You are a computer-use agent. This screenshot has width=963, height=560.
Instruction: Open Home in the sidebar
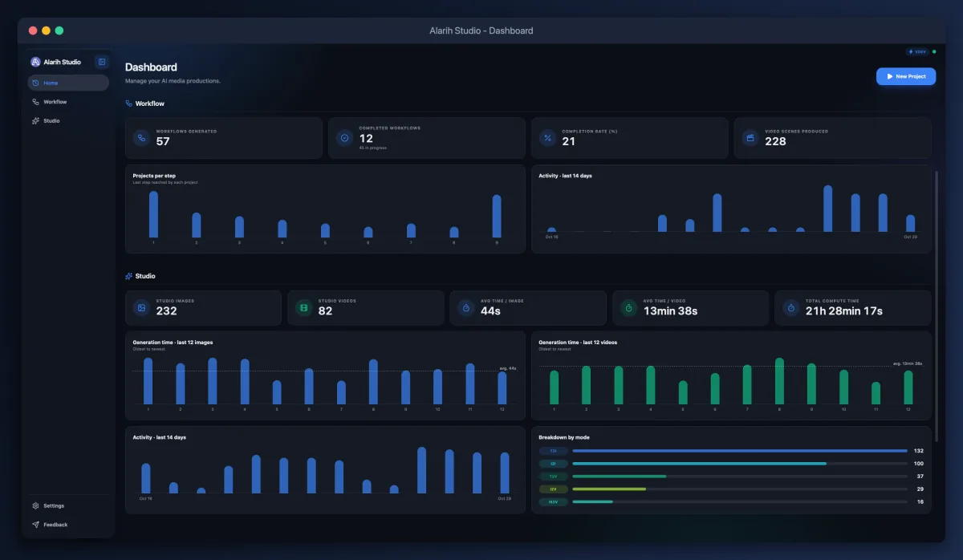point(68,83)
